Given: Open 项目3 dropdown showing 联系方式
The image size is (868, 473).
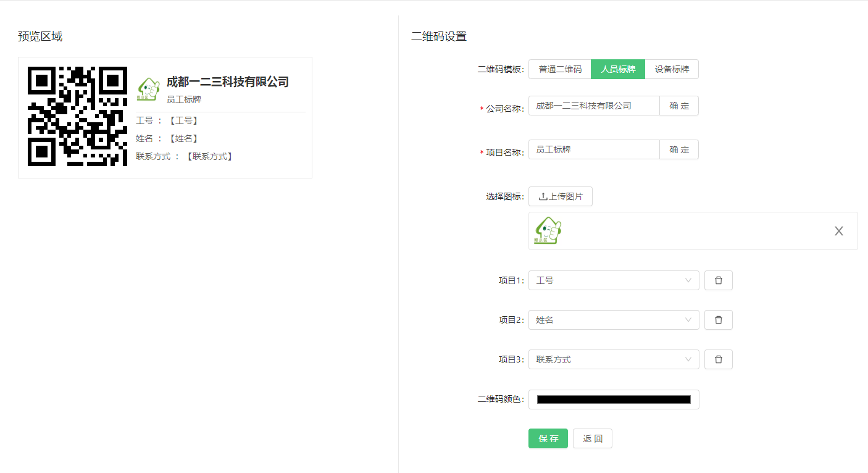Looking at the screenshot, I should (614, 359).
